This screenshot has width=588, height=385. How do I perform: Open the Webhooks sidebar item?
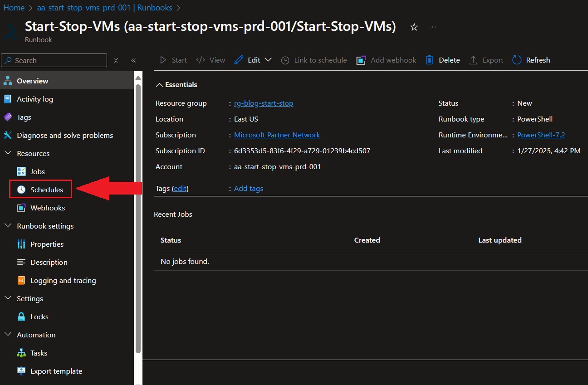point(47,208)
